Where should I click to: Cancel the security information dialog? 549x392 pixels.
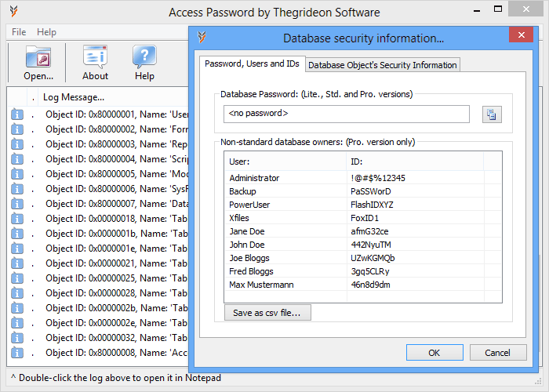point(498,353)
